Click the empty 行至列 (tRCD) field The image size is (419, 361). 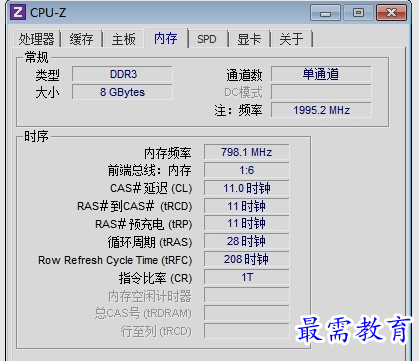coord(246,331)
